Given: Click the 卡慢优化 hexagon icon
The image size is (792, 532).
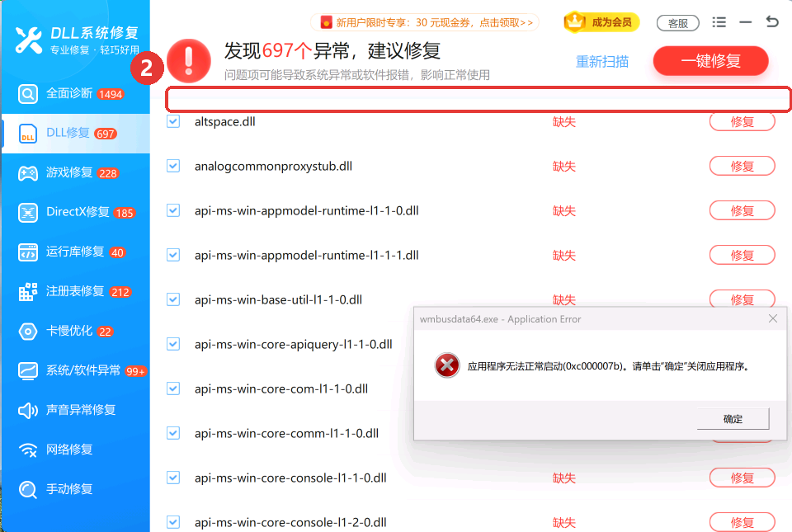Looking at the screenshot, I should click(x=28, y=332).
